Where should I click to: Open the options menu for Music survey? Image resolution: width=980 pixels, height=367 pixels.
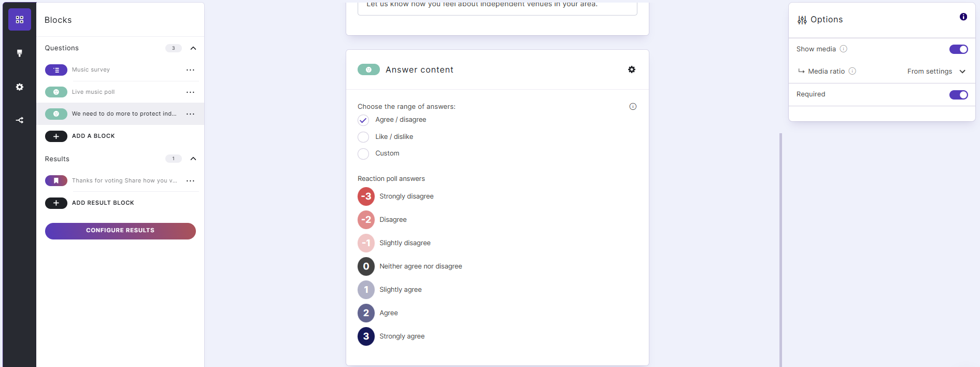click(x=190, y=69)
